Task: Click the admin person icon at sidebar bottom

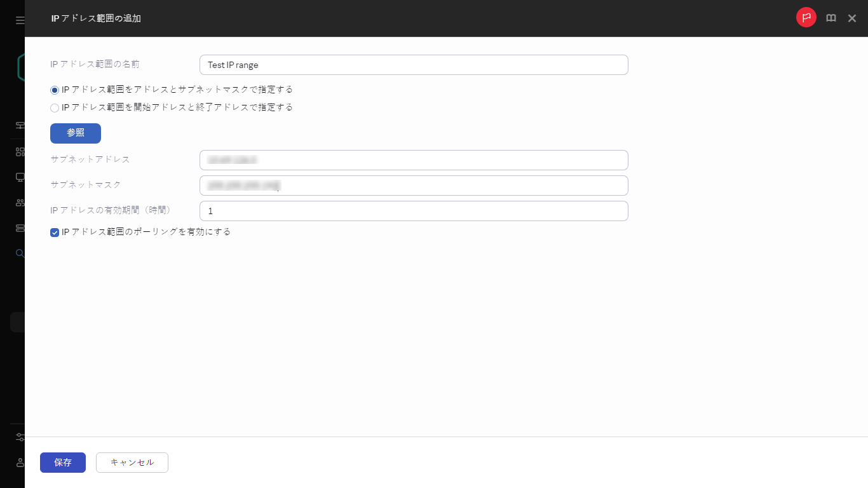Action: click(x=20, y=463)
